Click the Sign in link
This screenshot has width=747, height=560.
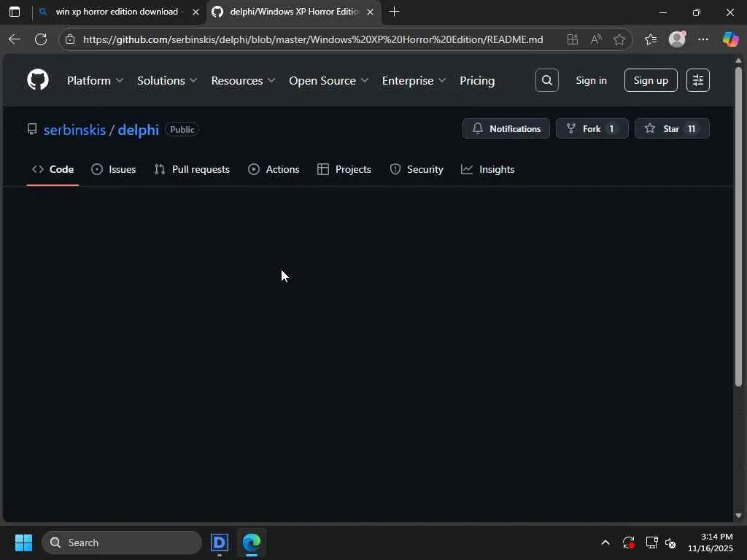tap(591, 80)
